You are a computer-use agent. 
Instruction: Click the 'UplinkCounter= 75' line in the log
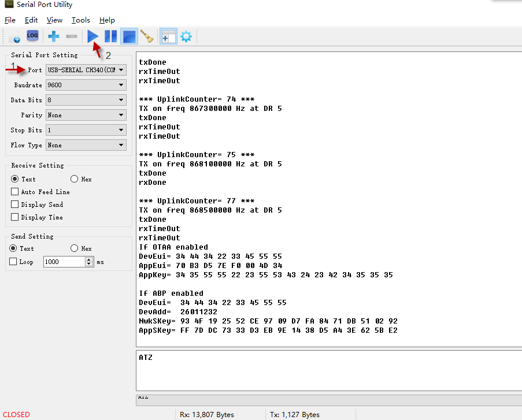[197, 155]
